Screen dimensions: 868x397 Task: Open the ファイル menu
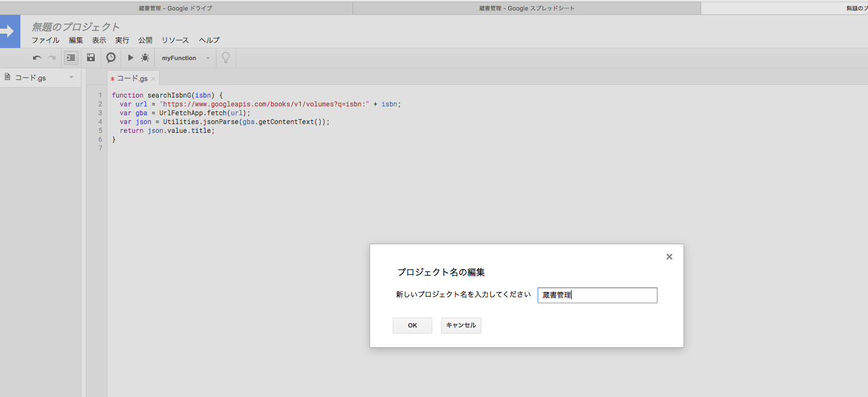pos(45,40)
